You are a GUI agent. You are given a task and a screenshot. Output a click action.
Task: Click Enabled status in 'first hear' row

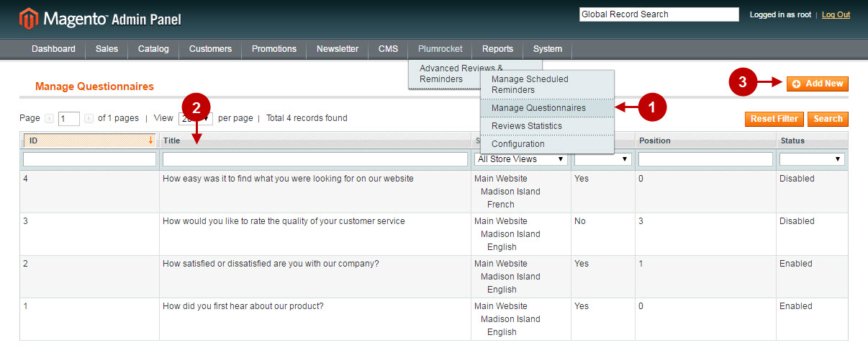tap(796, 306)
